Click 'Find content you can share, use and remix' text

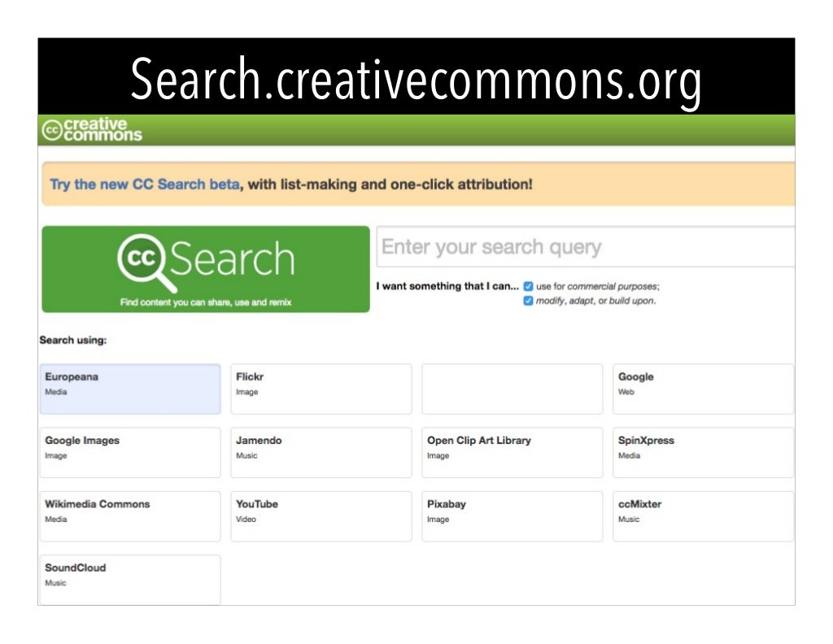point(206,302)
